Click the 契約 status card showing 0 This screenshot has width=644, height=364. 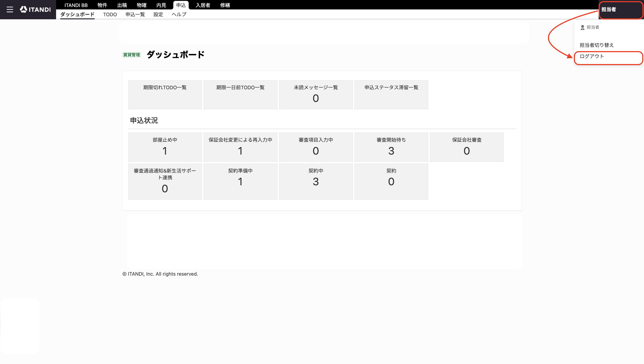[391, 182]
